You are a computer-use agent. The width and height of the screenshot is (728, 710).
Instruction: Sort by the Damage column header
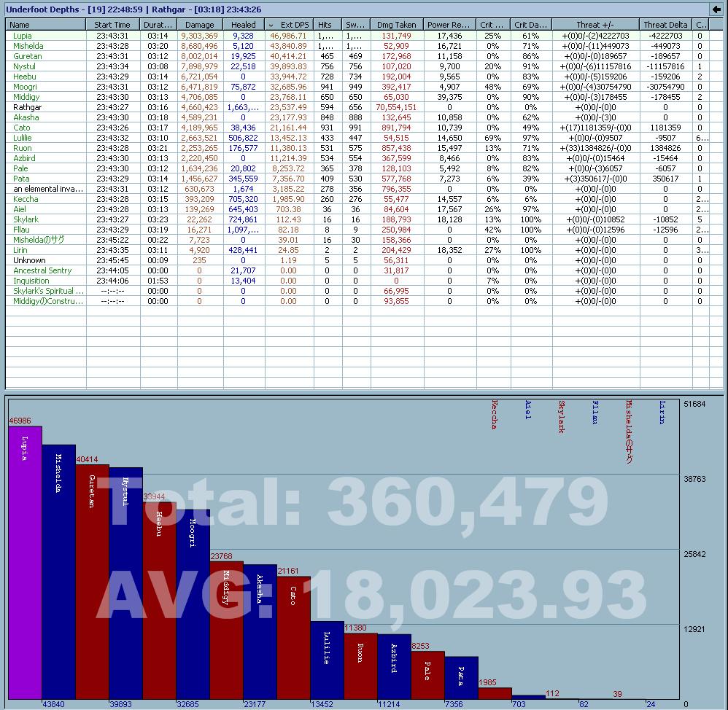coord(200,25)
